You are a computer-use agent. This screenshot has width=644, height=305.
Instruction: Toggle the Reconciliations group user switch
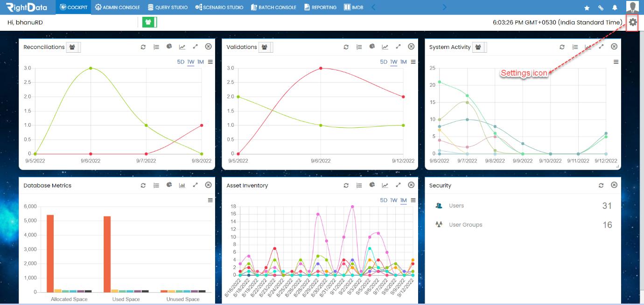tap(73, 47)
